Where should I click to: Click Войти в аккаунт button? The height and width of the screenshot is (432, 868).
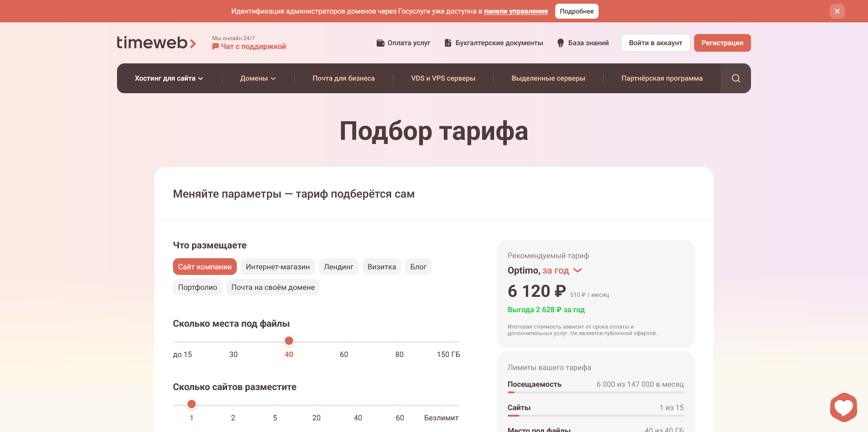click(x=655, y=43)
